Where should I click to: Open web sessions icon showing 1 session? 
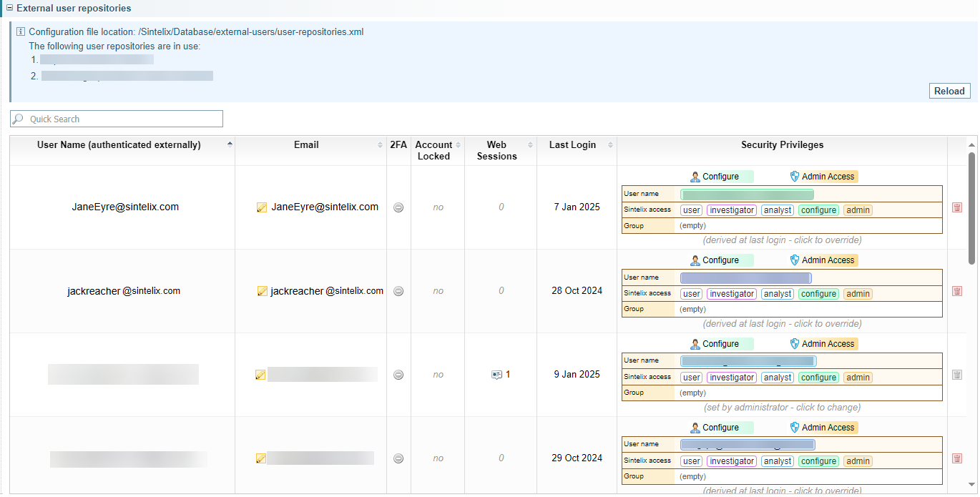pos(496,375)
